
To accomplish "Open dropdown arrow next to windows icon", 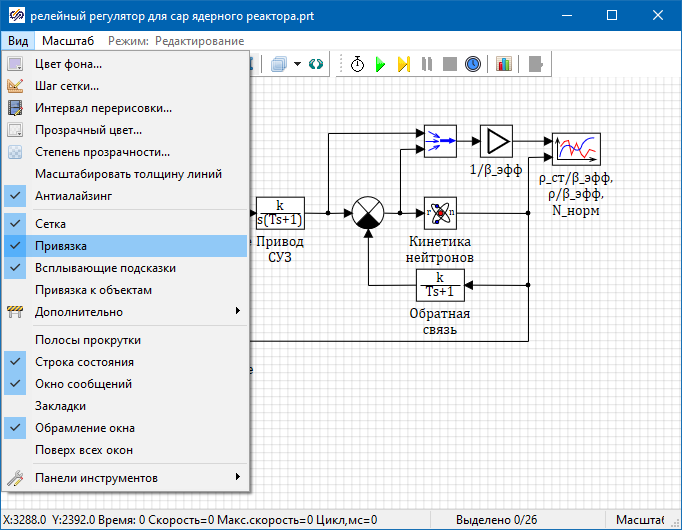I will [298, 64].
